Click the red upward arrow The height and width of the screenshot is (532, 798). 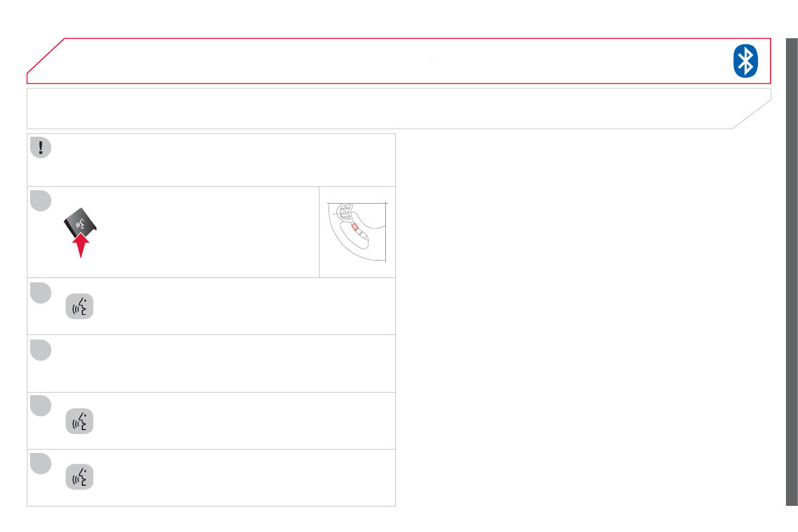point(80,244)
